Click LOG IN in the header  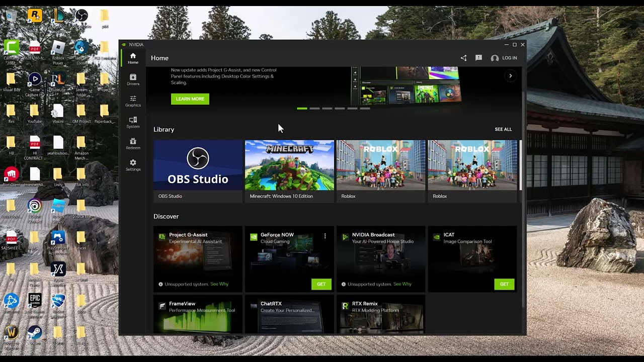click(504, 58)
